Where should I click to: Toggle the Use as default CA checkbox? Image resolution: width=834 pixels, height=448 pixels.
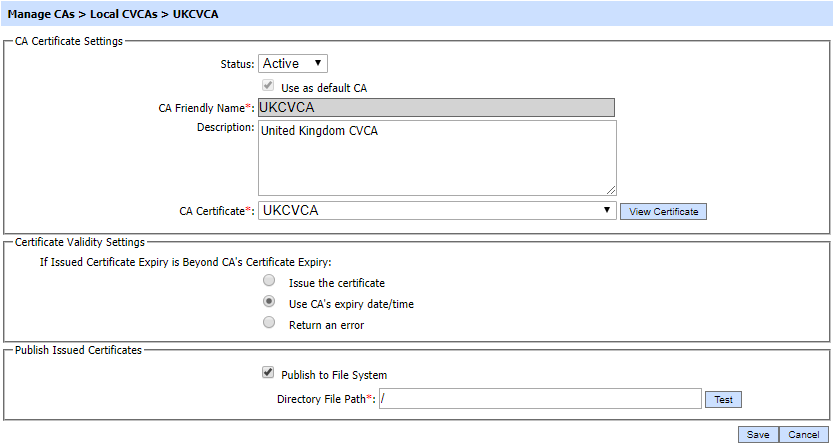(267, 87)
